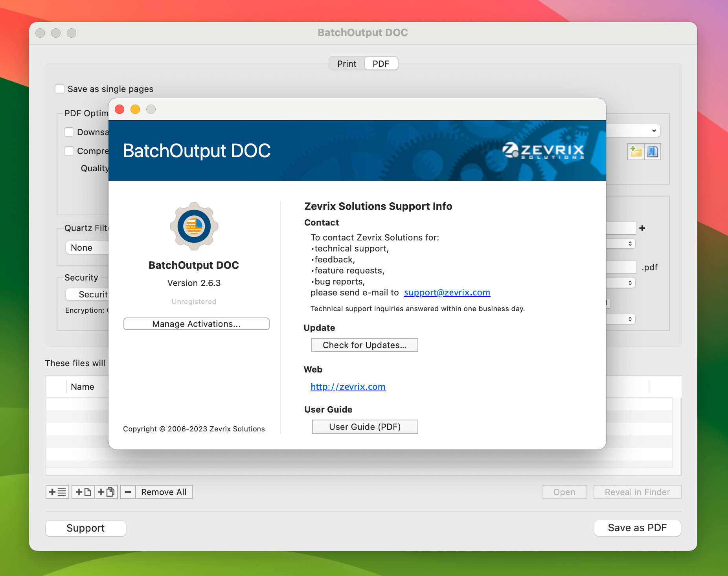Open the support@zevrix.com email link

tap(447, 292)
